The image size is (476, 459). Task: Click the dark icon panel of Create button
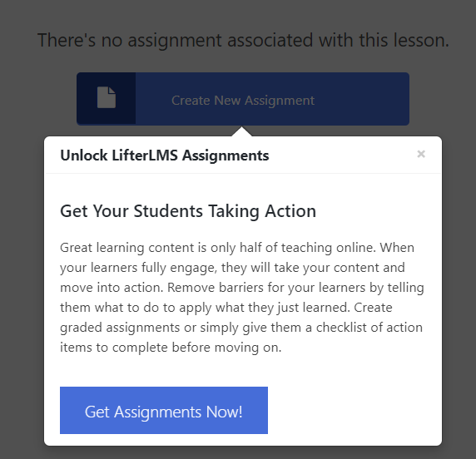pos(107,99)
